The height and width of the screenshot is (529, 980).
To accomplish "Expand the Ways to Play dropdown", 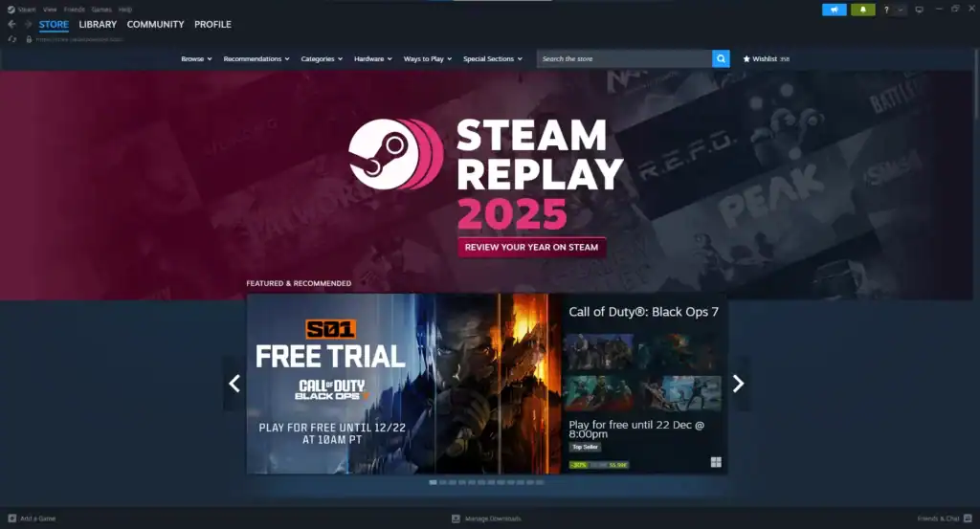I will (x=428, y=58).
